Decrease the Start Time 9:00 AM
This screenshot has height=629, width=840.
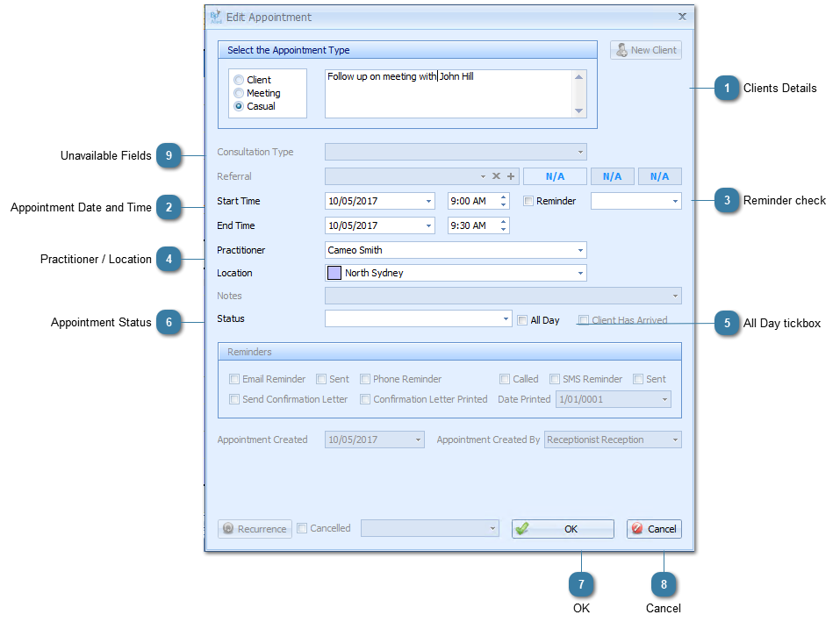(x=503, y=205)
